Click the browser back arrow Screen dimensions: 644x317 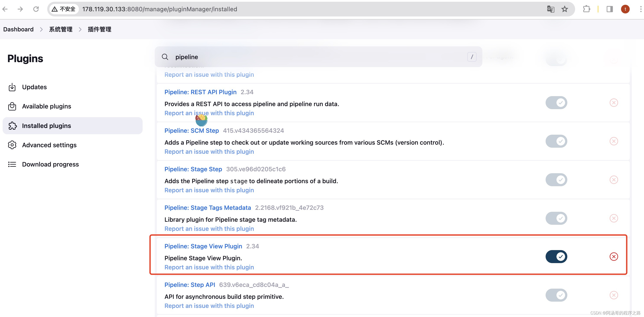[5, 9]
